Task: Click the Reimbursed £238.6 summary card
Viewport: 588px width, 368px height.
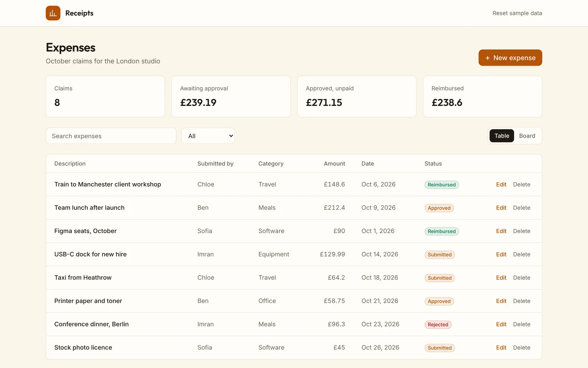Action: coord(483,96)
